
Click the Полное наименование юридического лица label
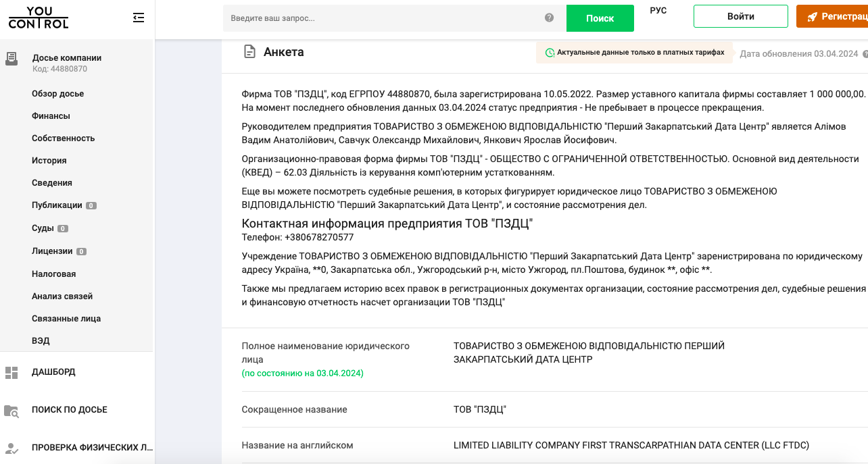(x=326, y=353)
